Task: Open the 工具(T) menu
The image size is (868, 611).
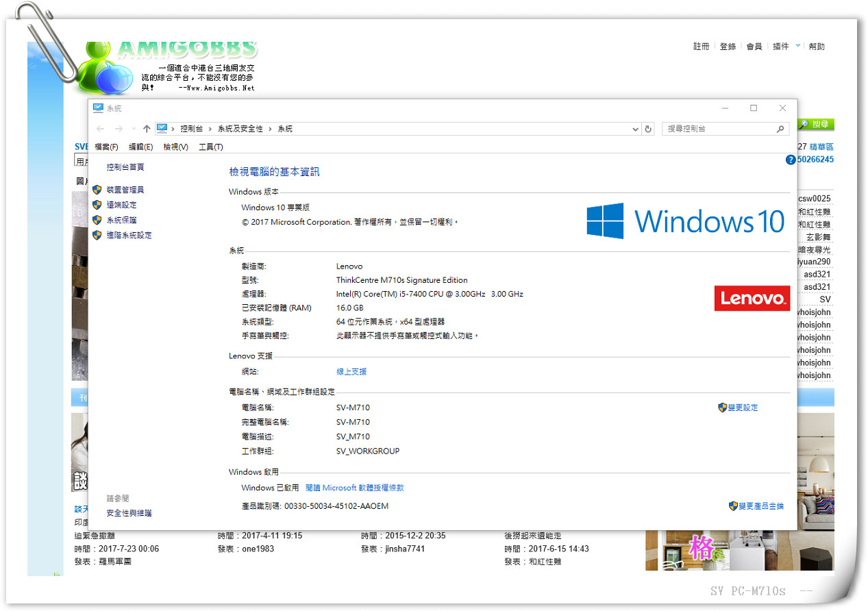Action: click(210, 147)
